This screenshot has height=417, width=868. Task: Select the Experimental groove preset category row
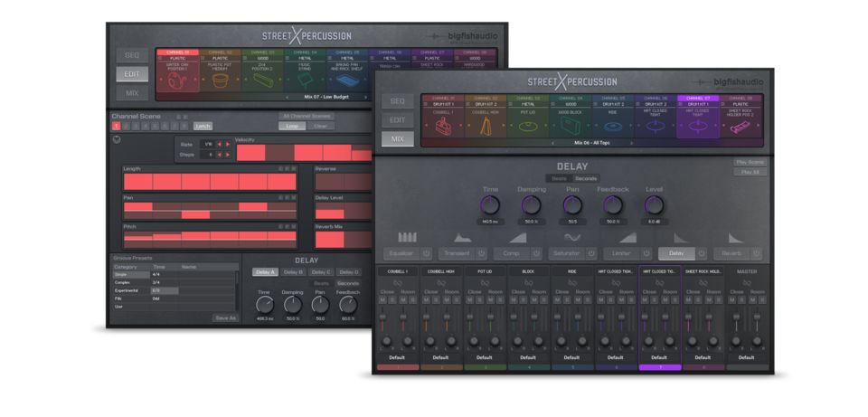pyautogui.click(x=131, y=290)
